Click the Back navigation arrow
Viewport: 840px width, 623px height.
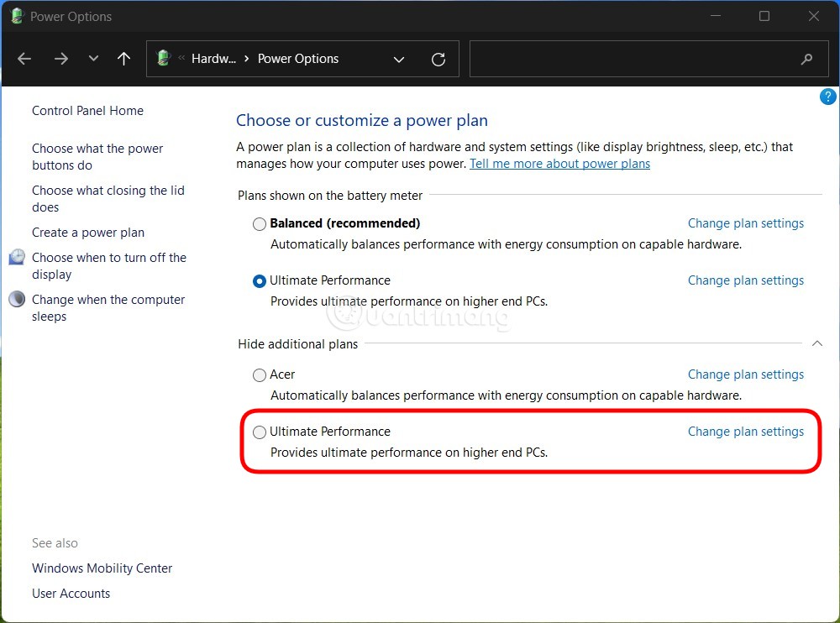pyautogui.click(x=24, y=59)
